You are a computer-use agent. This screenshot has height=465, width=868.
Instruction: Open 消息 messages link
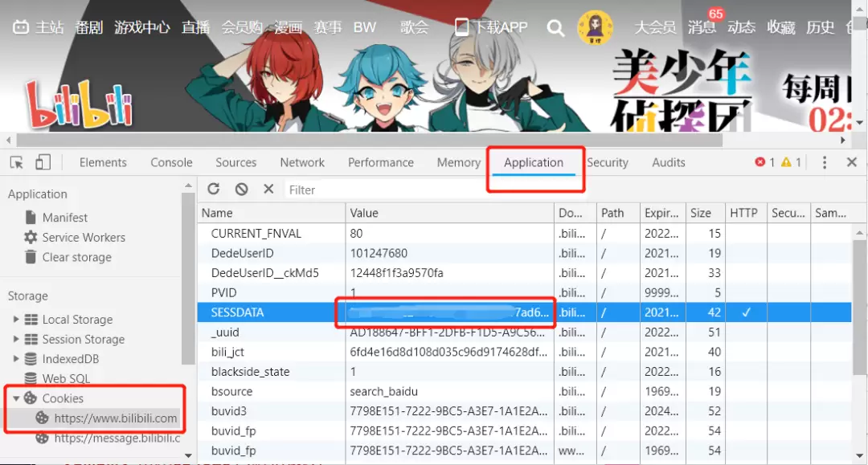click(x=702, y=27)
